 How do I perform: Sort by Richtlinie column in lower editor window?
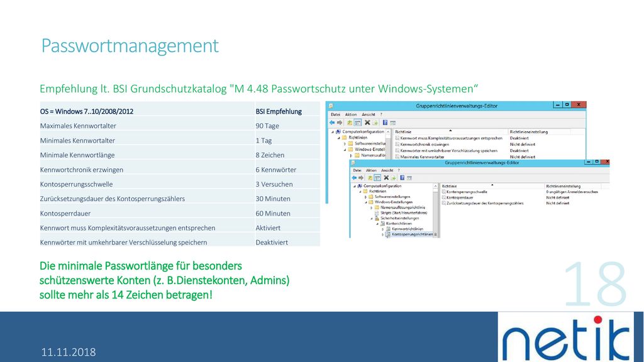492,186
